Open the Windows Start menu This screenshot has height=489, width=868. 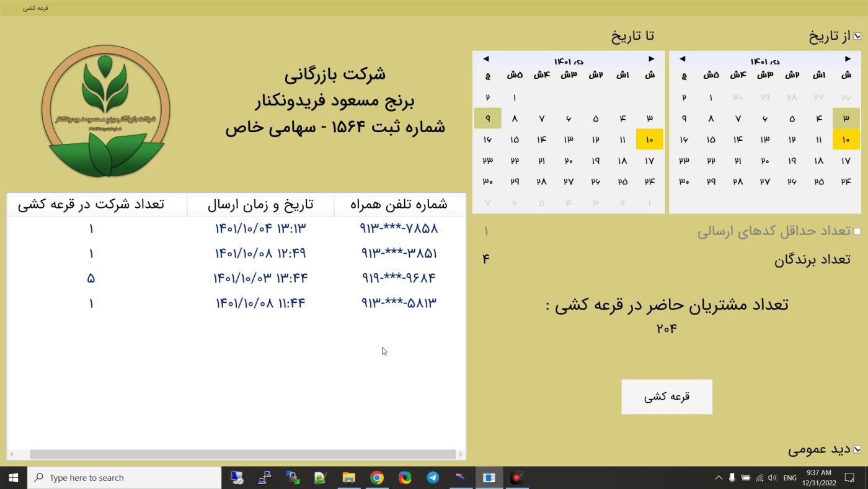pos(14,478)
